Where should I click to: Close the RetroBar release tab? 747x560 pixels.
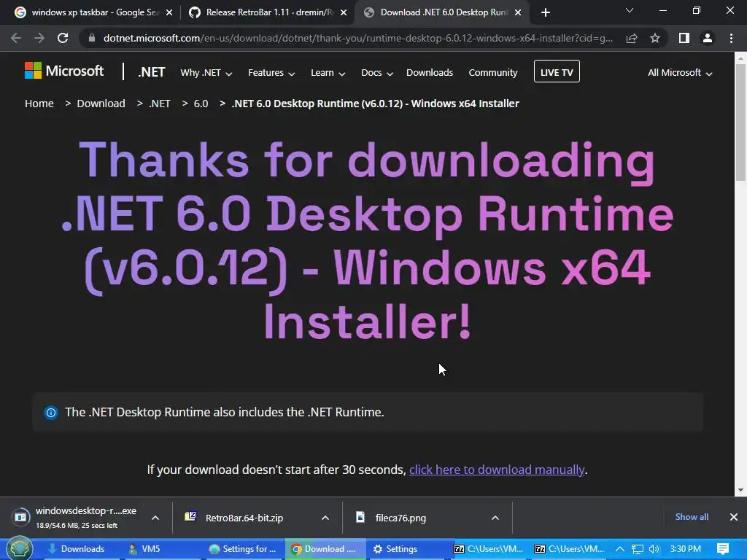(344, 12)
